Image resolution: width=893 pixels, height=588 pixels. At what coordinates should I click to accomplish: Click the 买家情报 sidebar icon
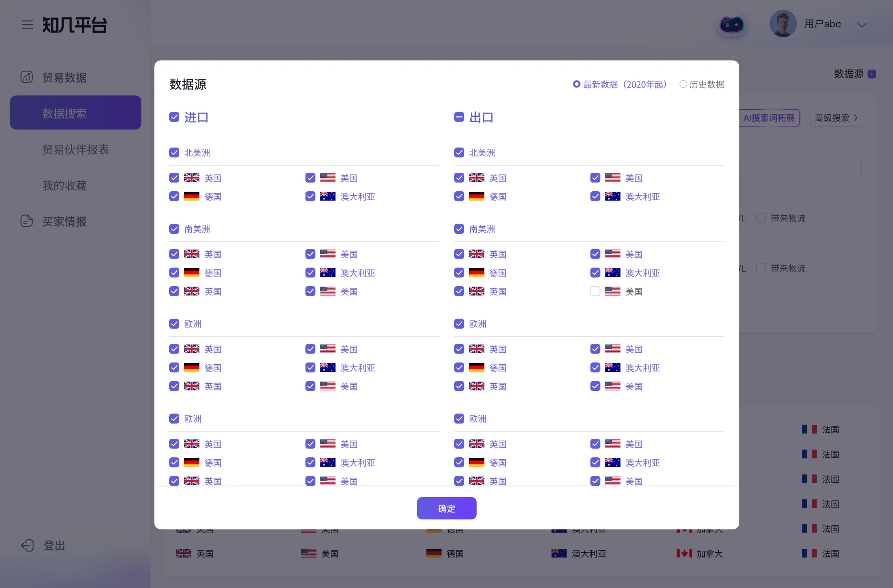[x=27, y=221]
